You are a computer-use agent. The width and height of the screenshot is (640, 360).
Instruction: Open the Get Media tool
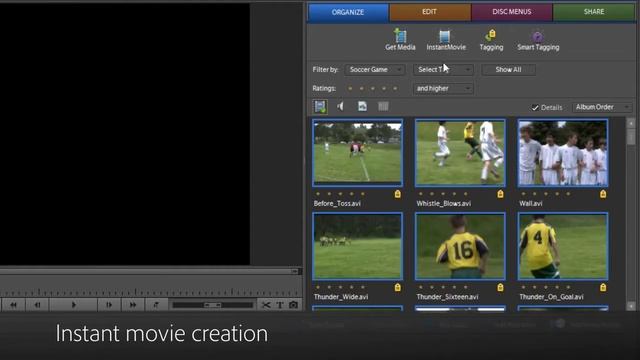[x=400, y=40]
